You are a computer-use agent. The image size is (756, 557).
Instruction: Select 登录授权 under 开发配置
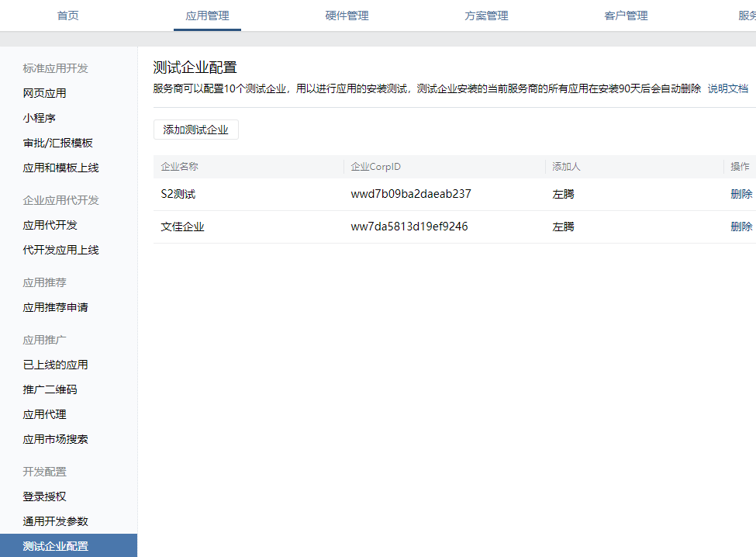point(45,496)
